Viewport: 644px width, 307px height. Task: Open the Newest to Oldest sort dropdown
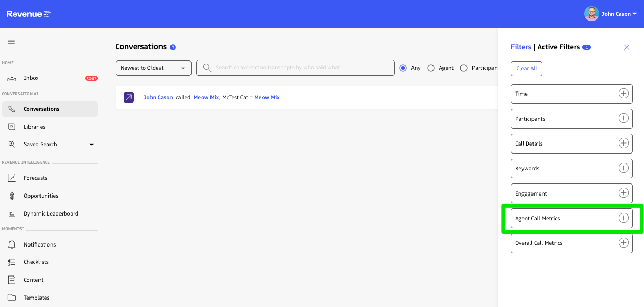tap(153, 68)
